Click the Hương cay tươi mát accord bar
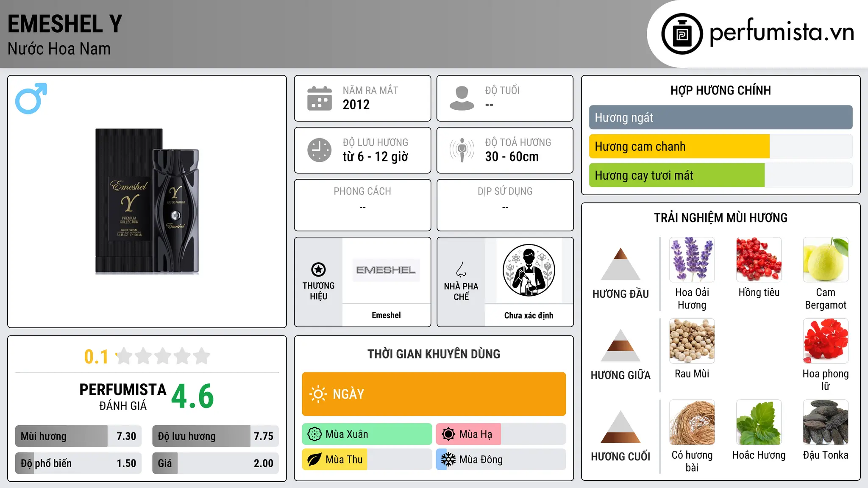The image size is (868, 488). click(x=721, y=175)
